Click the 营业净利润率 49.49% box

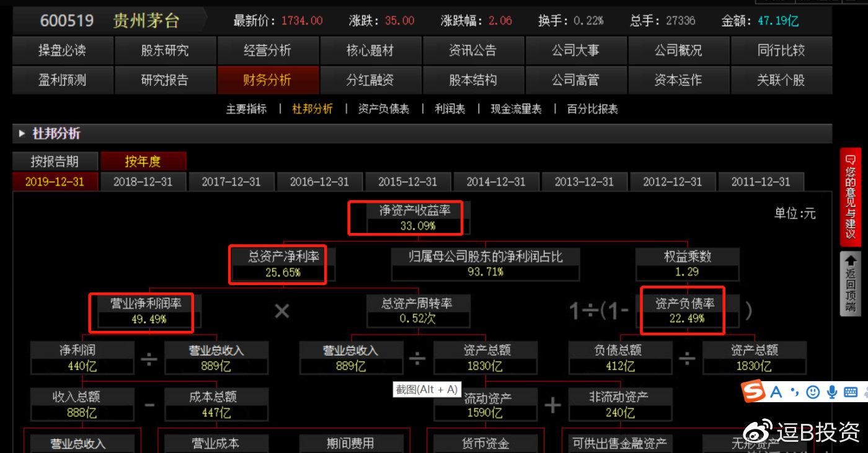[149, 312]
